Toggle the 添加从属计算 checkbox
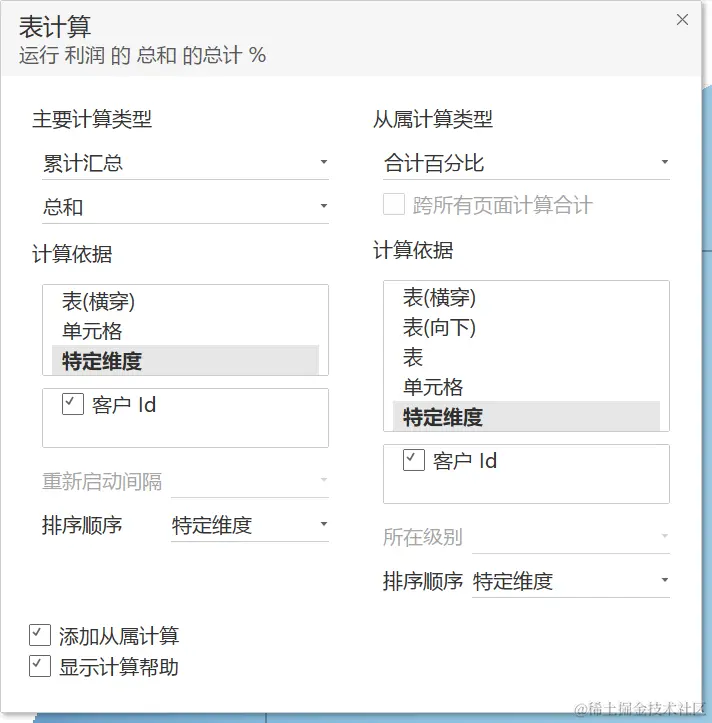The height and width of the screenshot is (723, 712). (40, 635)
